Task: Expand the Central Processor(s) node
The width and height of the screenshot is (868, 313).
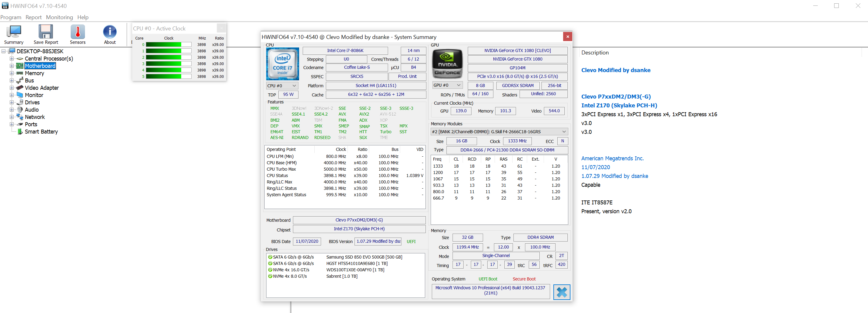Action: [12, 59]
